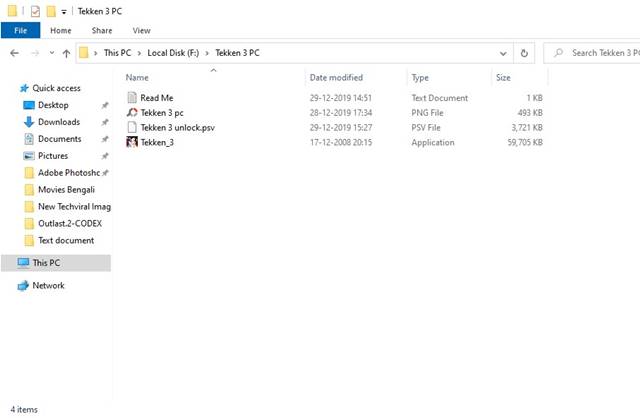Screen dimensions: 640x418
Task: Click the Read Me date 29-12-2019 14:51
Action: [x=341, y=98]
